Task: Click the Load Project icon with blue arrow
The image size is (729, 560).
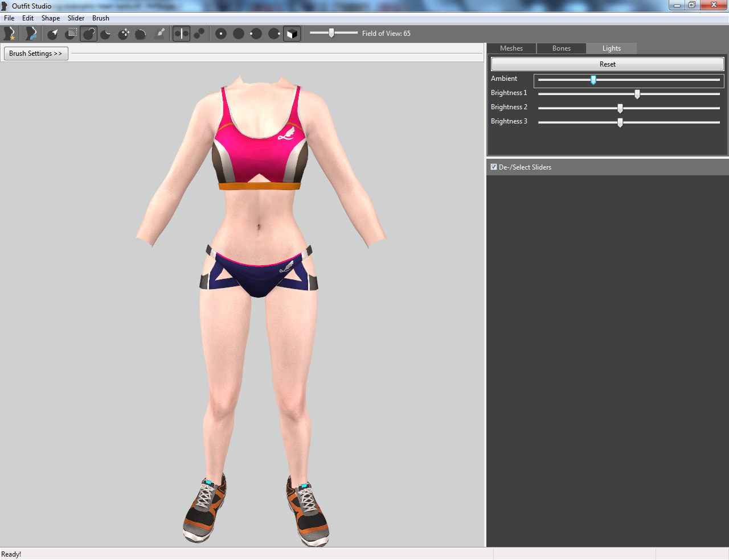Action: click(31, 34)
